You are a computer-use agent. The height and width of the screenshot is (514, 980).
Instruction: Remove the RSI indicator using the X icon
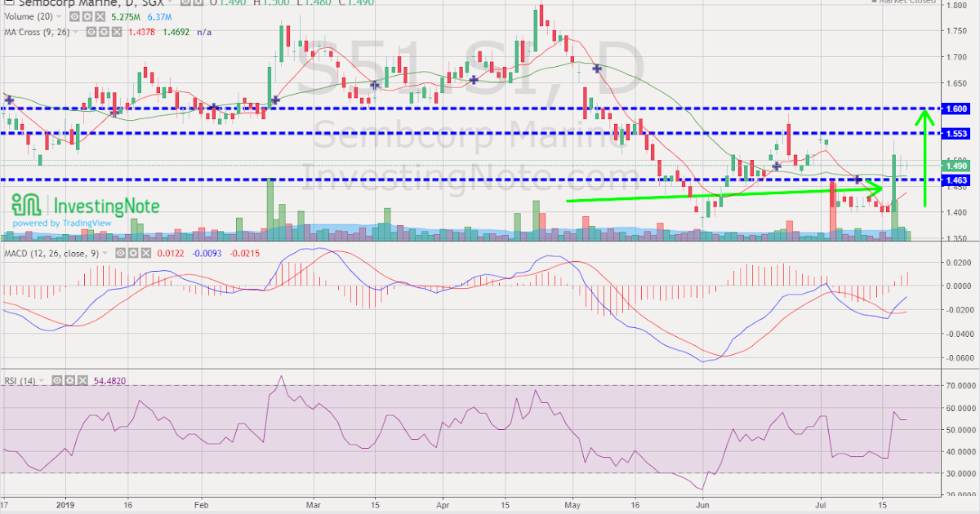(x=82, y=380)
